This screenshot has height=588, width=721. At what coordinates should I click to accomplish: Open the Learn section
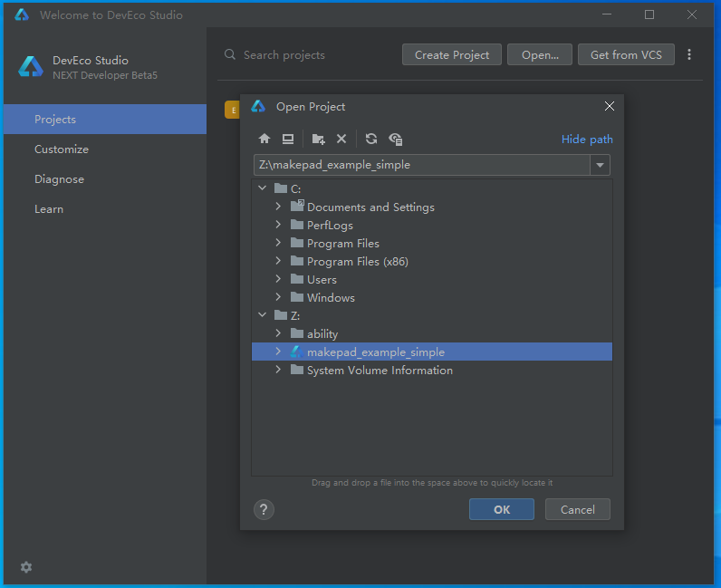pyautogui.click(x=105, y=209)
